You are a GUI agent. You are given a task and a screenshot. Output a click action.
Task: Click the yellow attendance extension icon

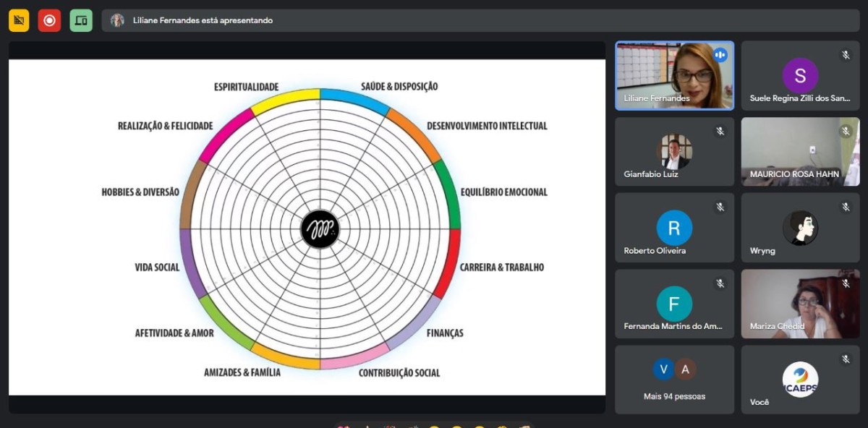point(19,20)
